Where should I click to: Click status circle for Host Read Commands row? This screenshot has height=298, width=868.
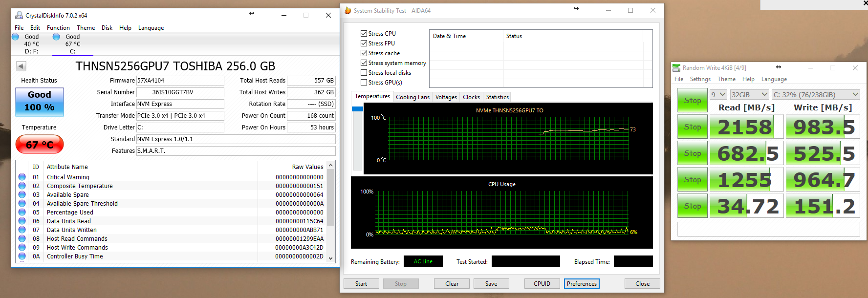click(22, 238)
